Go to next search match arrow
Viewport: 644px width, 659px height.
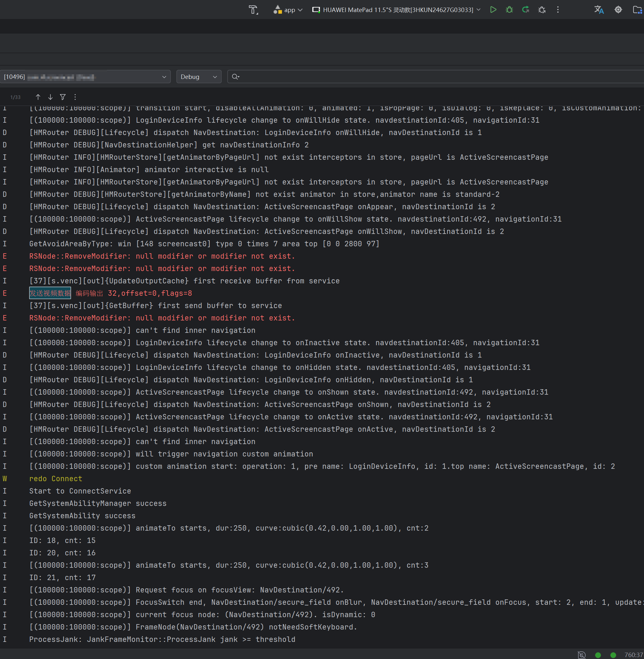(50, 97)
